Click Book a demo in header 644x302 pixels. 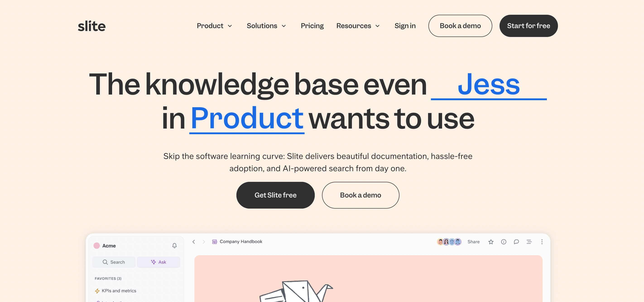coord(460,26)
